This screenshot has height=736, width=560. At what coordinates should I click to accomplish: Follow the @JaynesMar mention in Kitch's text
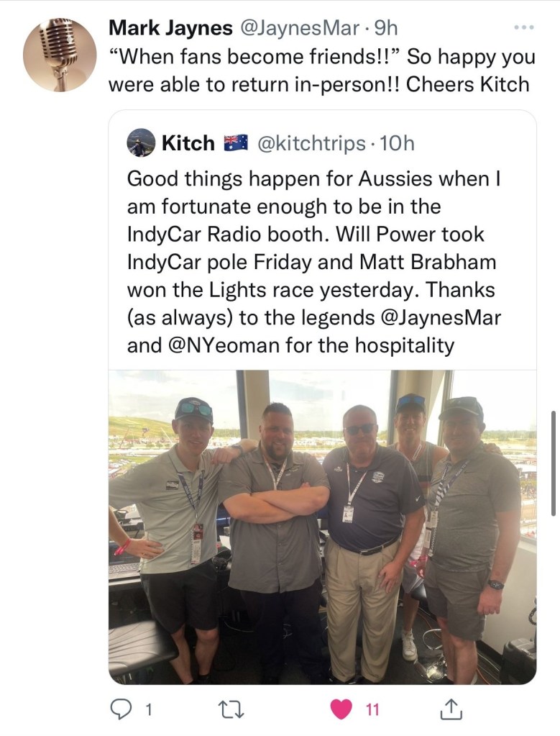coord(437,317)
